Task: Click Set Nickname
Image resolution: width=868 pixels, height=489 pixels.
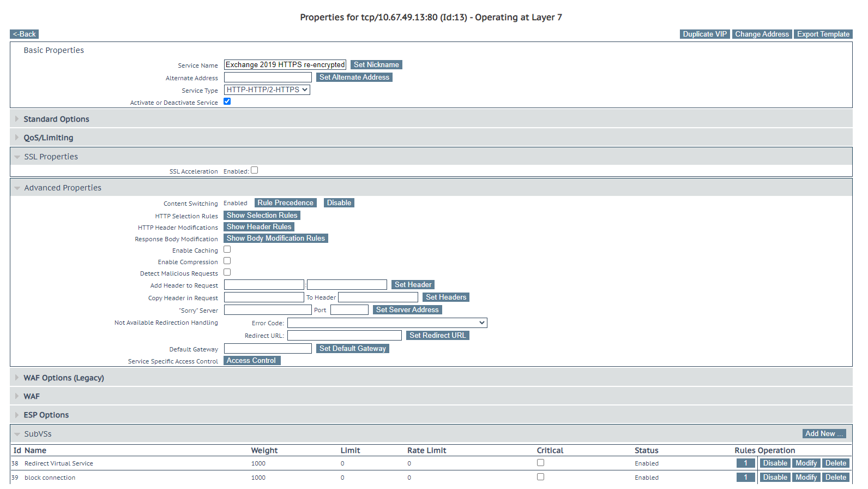Action: tap(376, 64)
